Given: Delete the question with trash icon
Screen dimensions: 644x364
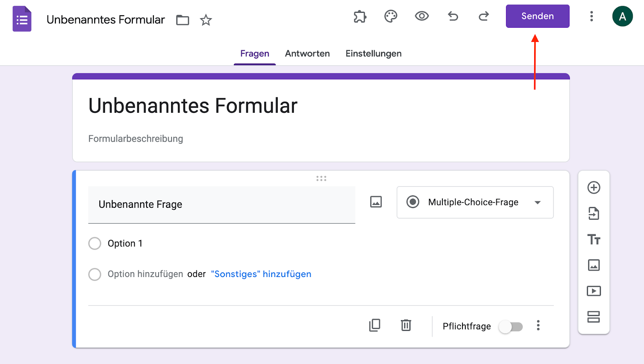Looking at the screenshot, I should point(406,325).
